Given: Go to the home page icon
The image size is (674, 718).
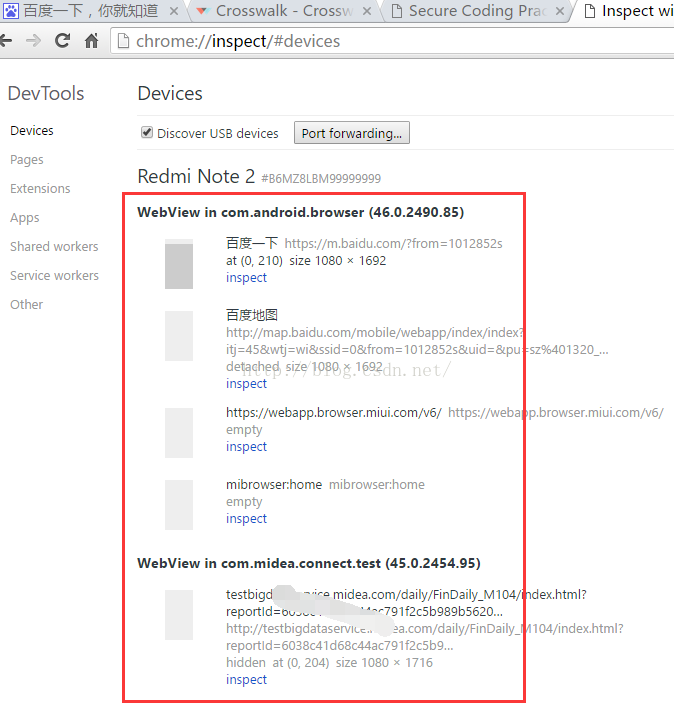Looking at the screenshot, I should [92, 41].
